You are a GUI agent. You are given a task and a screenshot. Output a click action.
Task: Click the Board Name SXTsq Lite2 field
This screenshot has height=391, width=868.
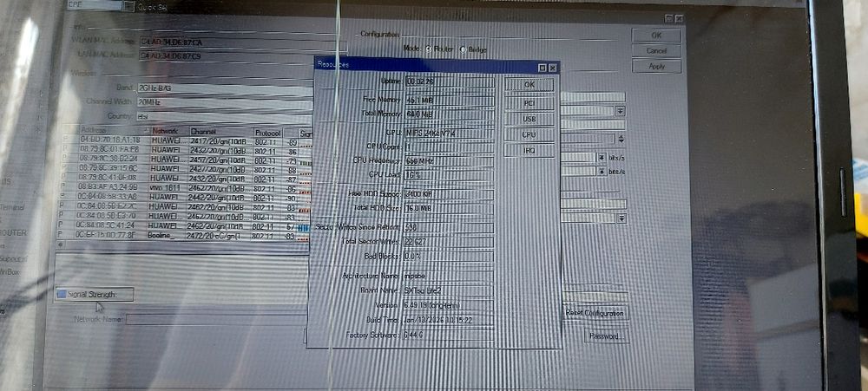tap(449, 290)
